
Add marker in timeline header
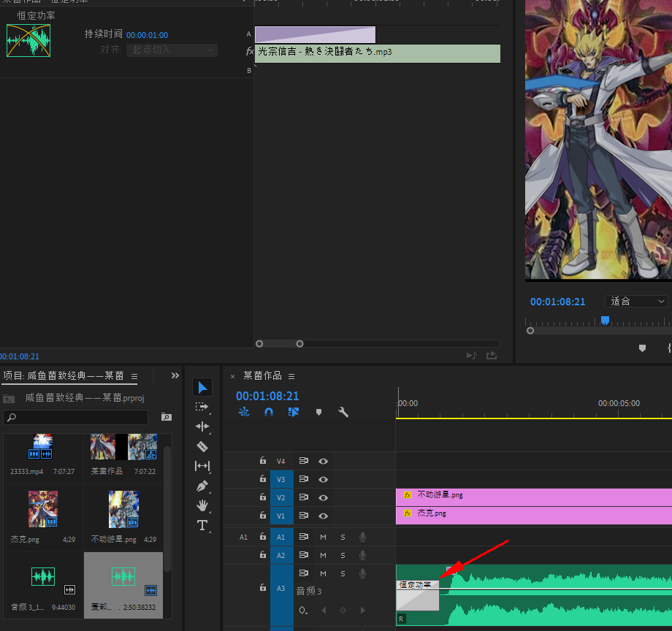[318, 412]
